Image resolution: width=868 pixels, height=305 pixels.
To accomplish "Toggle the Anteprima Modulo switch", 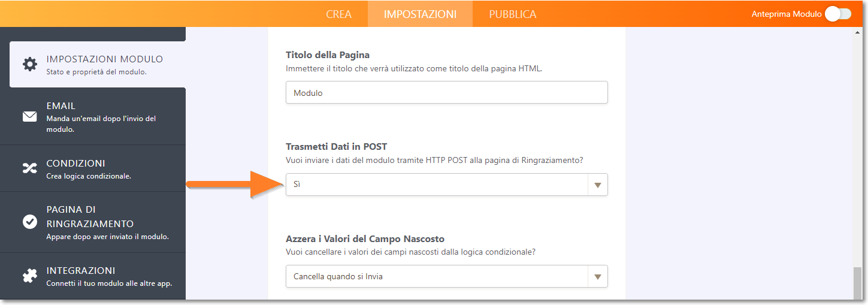I will (837, 14).
